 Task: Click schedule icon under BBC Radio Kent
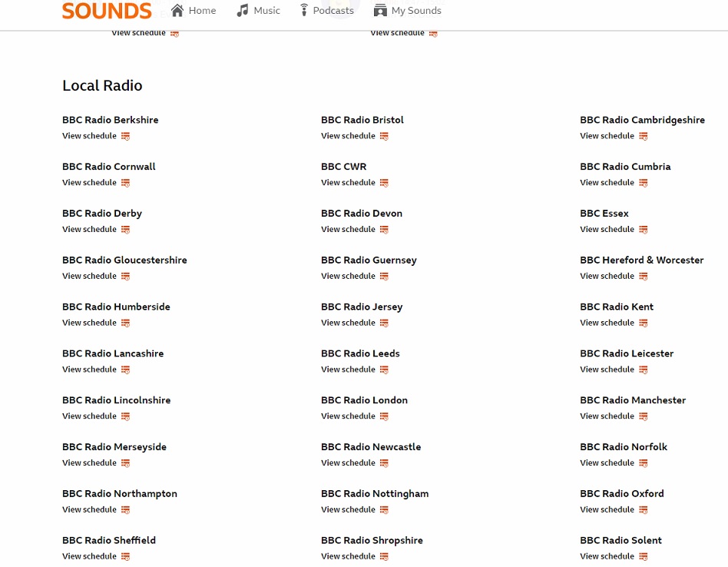[643, 323]
